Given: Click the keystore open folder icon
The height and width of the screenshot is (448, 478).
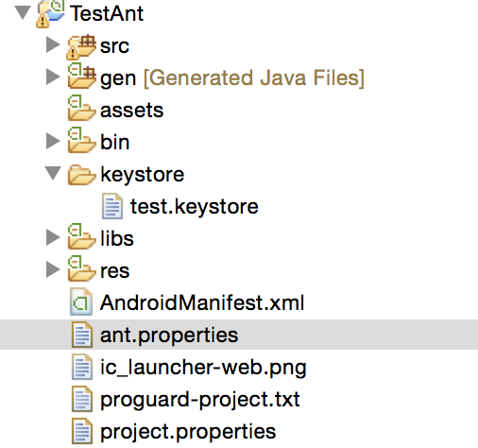Looking at the screenshot, I should (x=81, y=174).
